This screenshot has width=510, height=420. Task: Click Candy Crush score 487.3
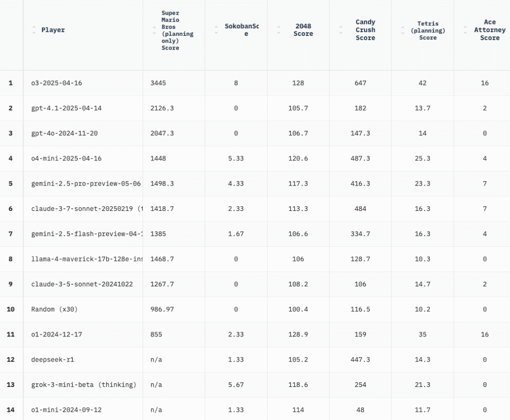[360, 158]
